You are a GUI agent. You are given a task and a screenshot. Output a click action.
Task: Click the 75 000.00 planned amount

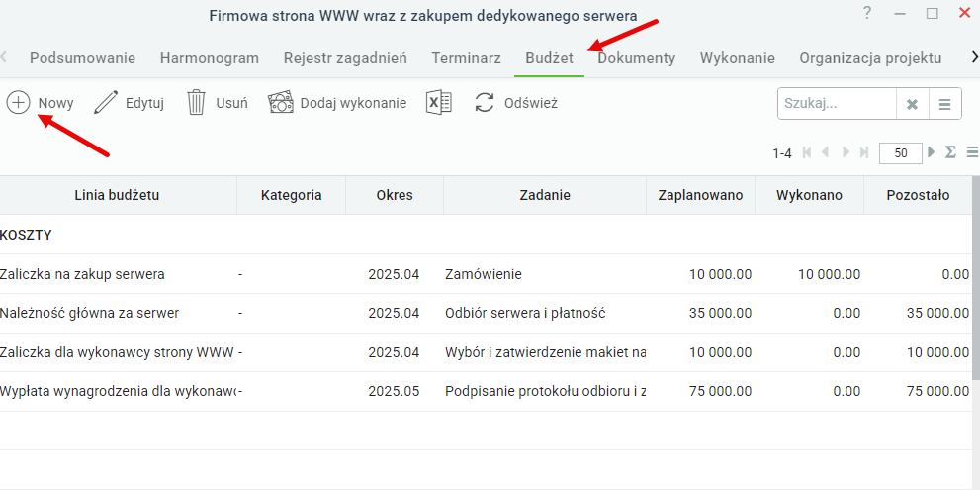(720, 392)
